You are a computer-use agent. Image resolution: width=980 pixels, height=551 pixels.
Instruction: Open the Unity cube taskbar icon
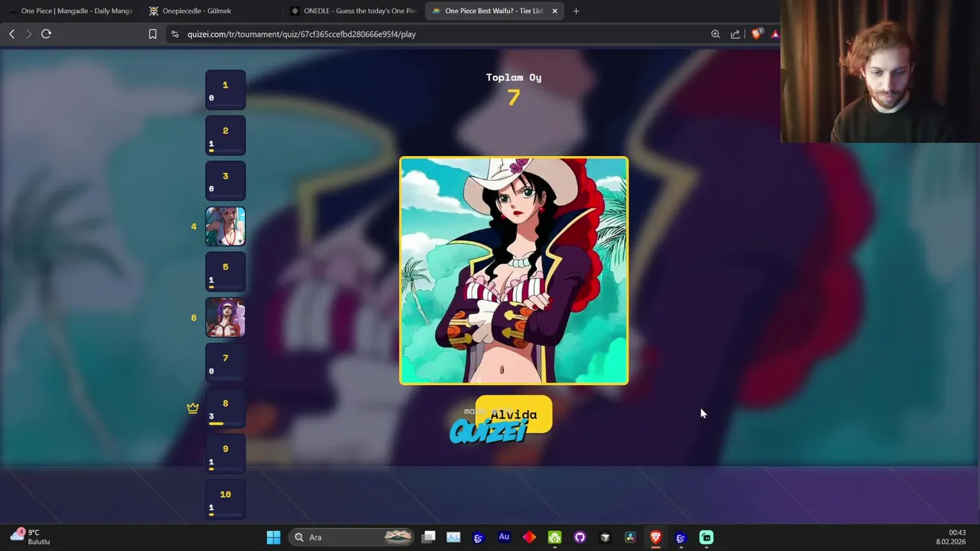pyautogui.click(x=605, y=537)
